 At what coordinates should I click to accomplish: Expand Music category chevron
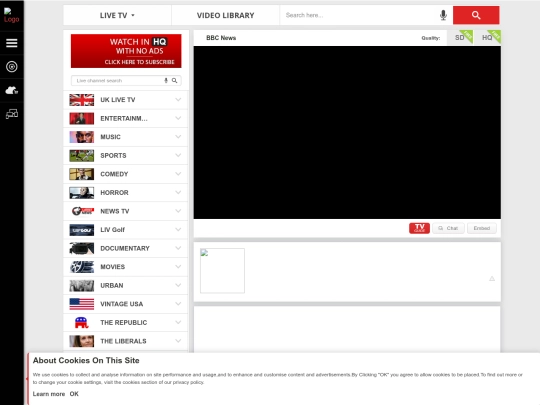coord(178,137)
